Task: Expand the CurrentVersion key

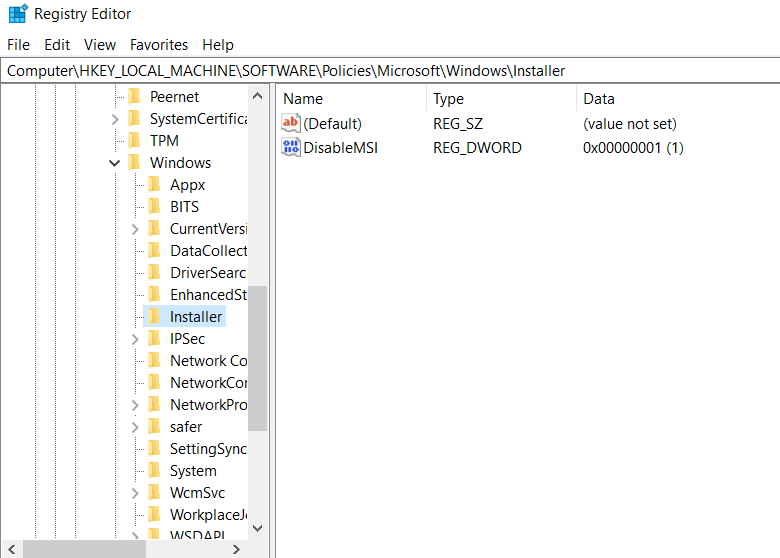Action: coord(135,229)
